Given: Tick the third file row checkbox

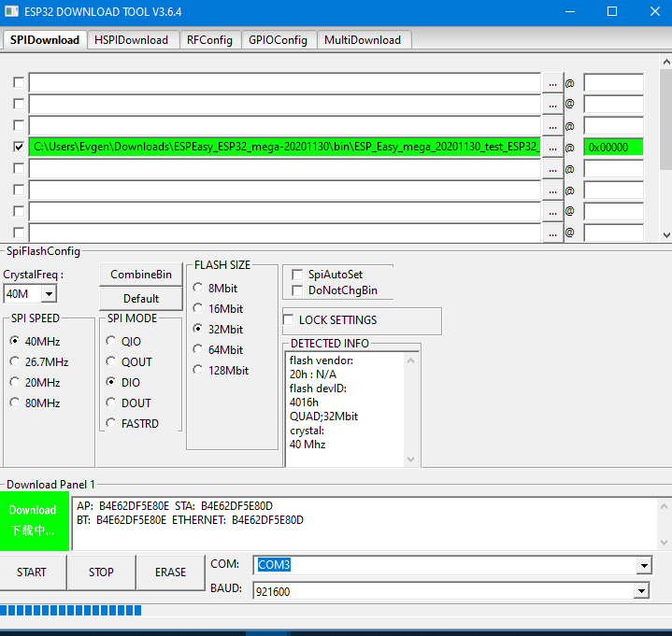Looking at the screenshot, I should pos(19,125).
